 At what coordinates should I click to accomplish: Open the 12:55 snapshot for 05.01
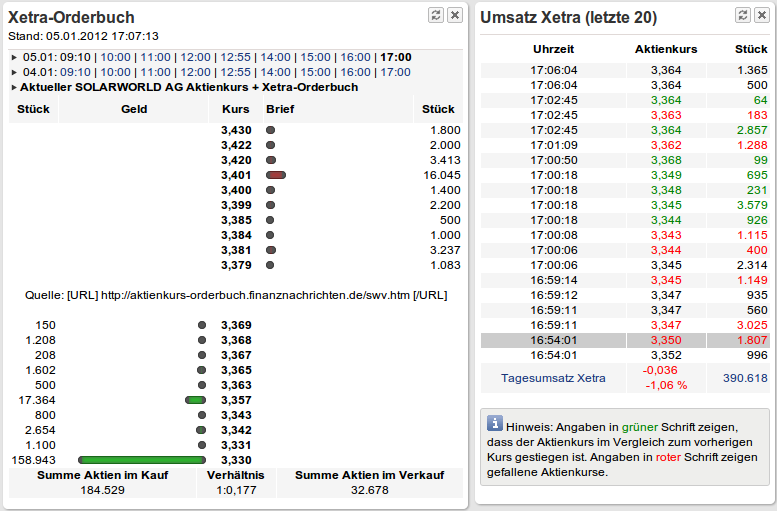[235, 57]
